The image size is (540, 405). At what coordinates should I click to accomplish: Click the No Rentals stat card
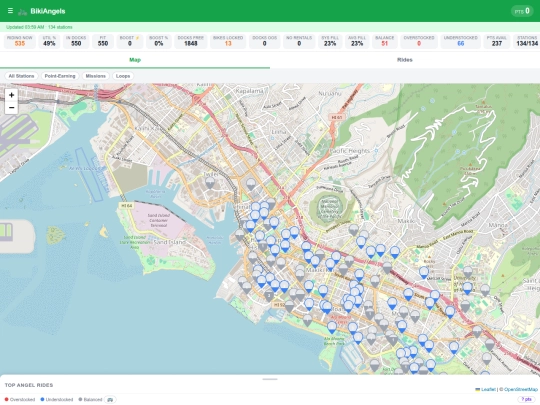point(299,41)
